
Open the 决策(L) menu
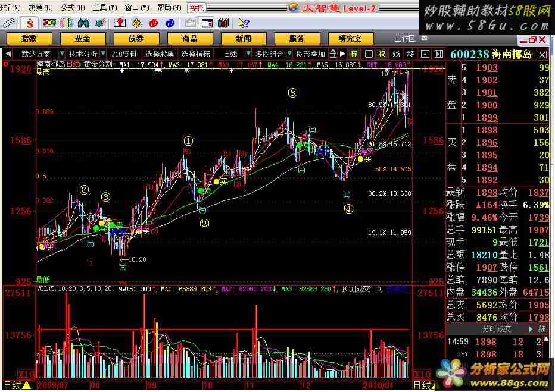(40, 7)
